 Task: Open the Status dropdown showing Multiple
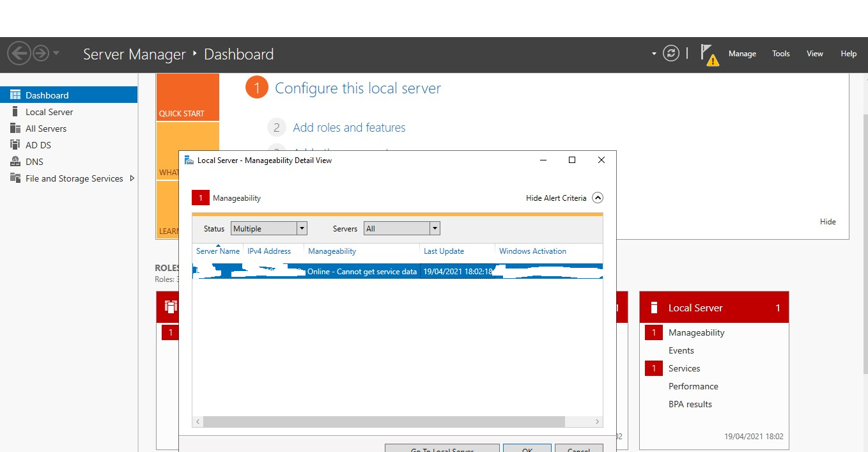point(269,228)
